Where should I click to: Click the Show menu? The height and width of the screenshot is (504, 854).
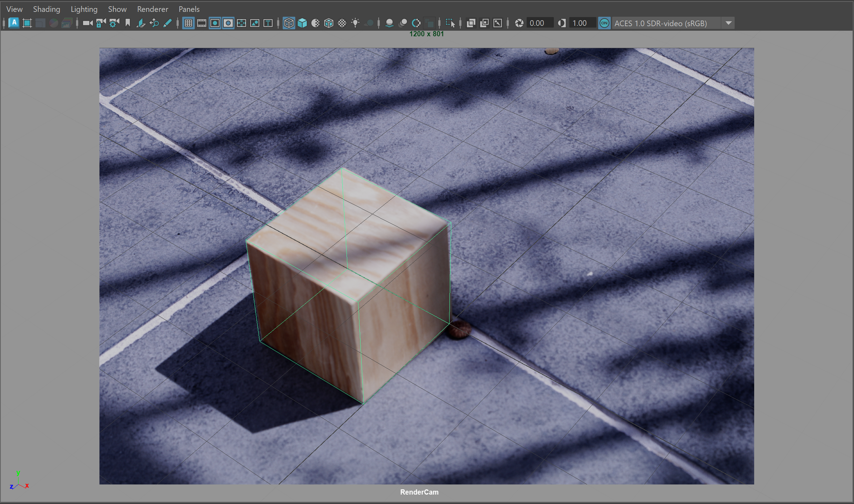(x=117, y=9)
